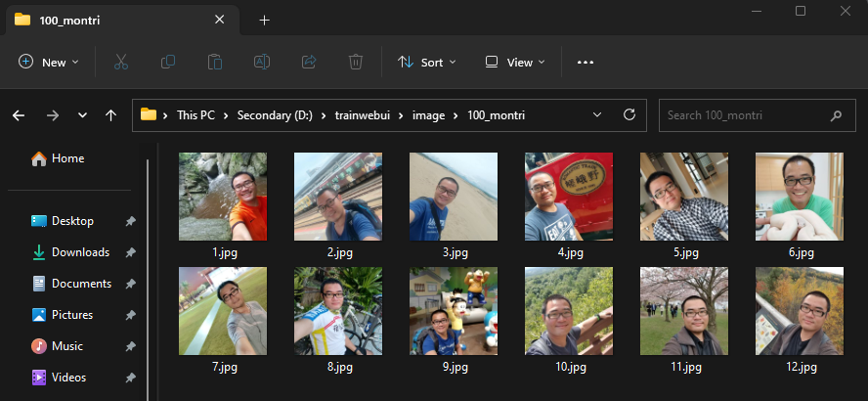
Task: Click the Paste clipboard icon
Action: click(x=215, y=62)
